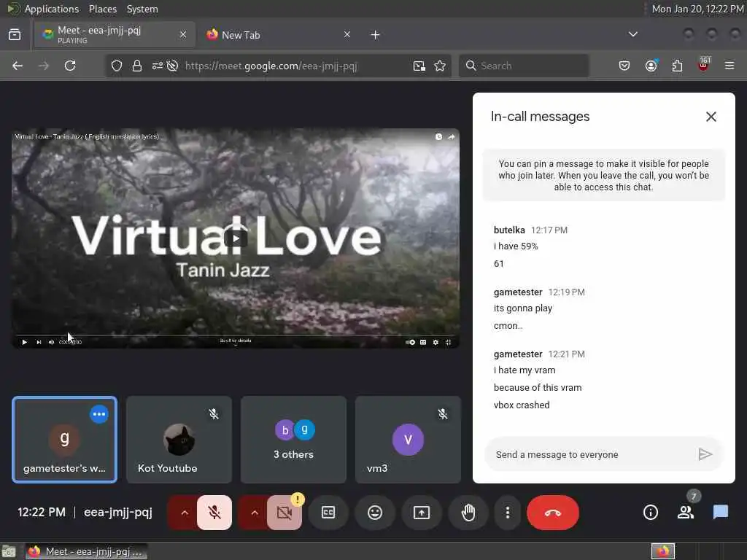Expand video settings chevron next to camera

(255, 513)
